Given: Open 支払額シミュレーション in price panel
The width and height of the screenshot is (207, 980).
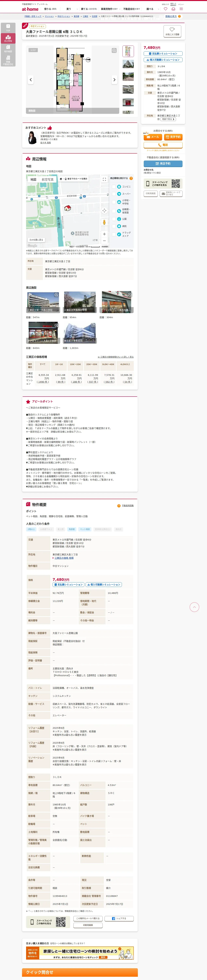Looking at the screenshot, I should point(163,54).
